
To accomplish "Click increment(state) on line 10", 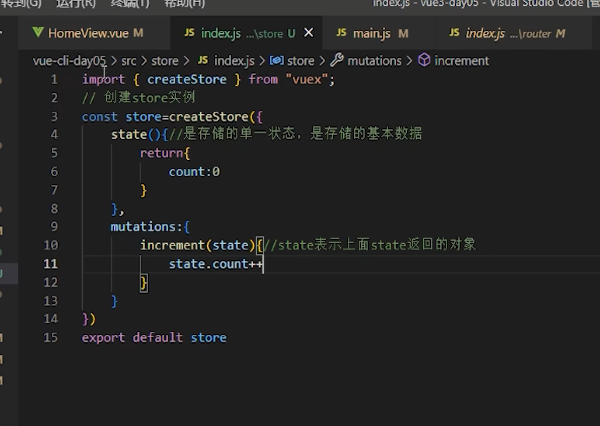I will (x=197, y=245).
